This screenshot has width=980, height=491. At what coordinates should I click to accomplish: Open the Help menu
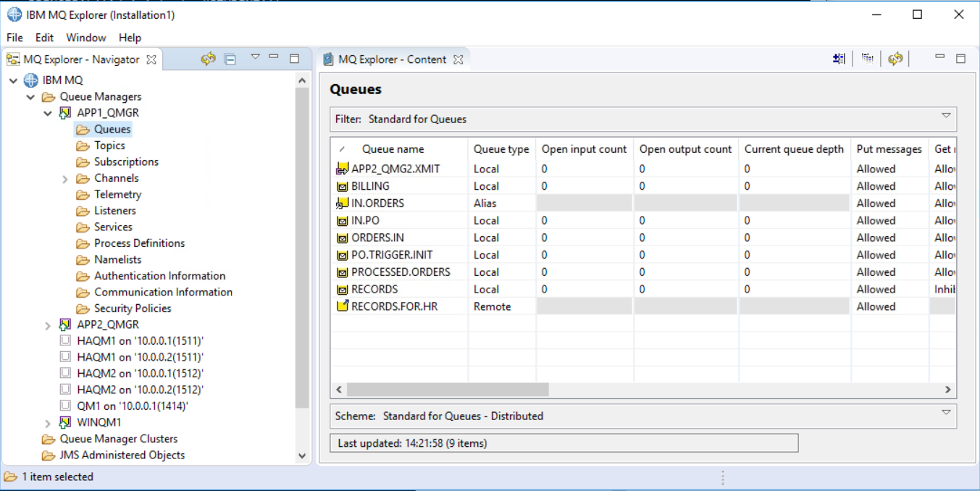pyautogui.click(x=130, y=38)
